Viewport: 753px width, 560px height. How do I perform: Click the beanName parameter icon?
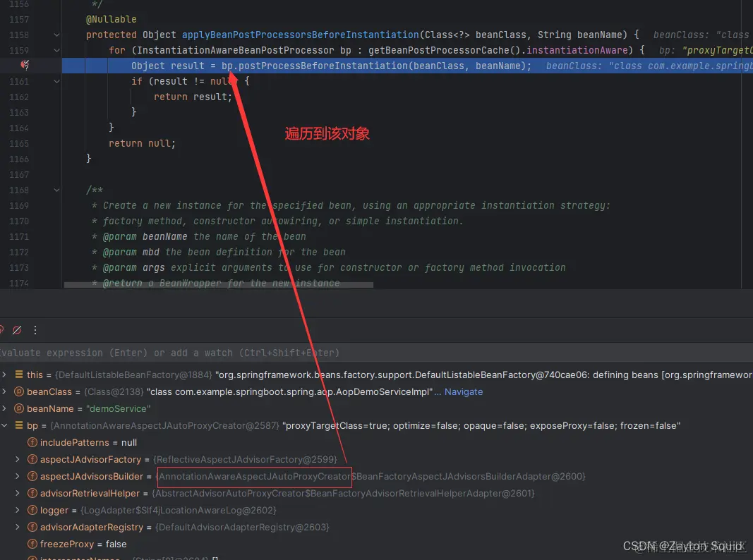pyautogui.click(x=19, y=408)
